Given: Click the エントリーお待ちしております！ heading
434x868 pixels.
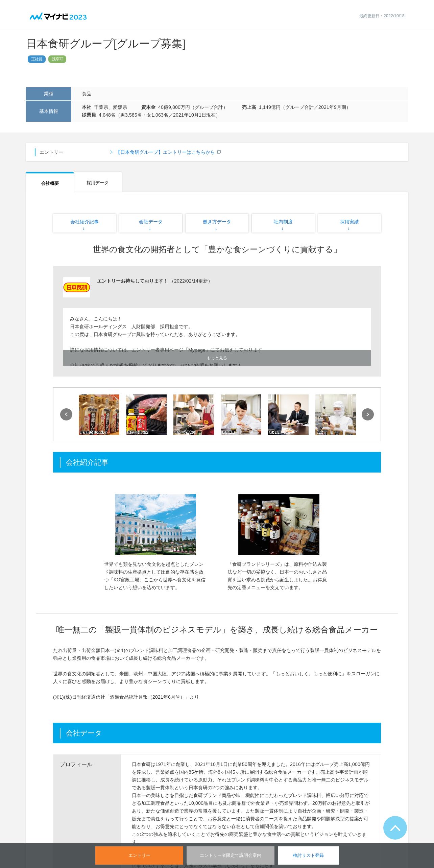Looking at the screenshot, I should (x=132, y=281).
